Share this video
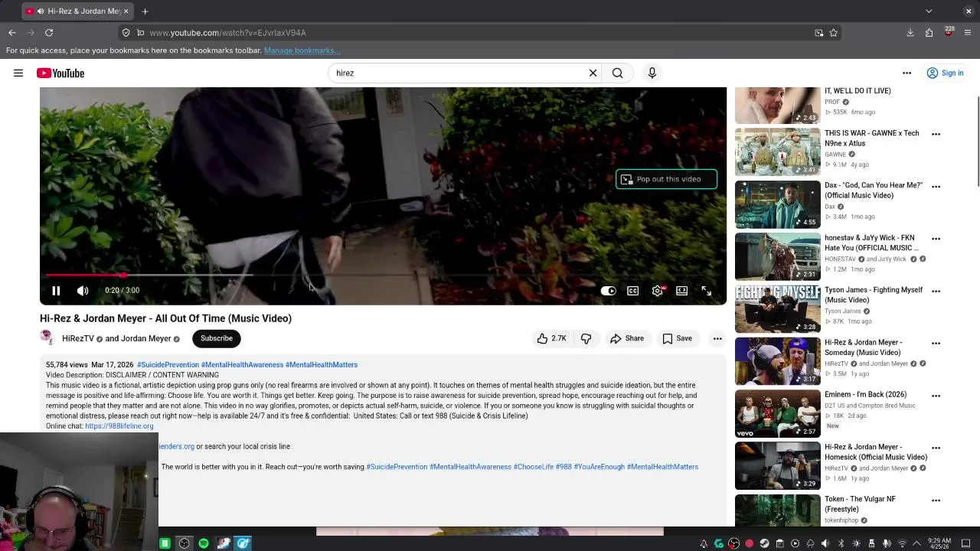Viewport: 980px width, 551px height. pos(627,338)
